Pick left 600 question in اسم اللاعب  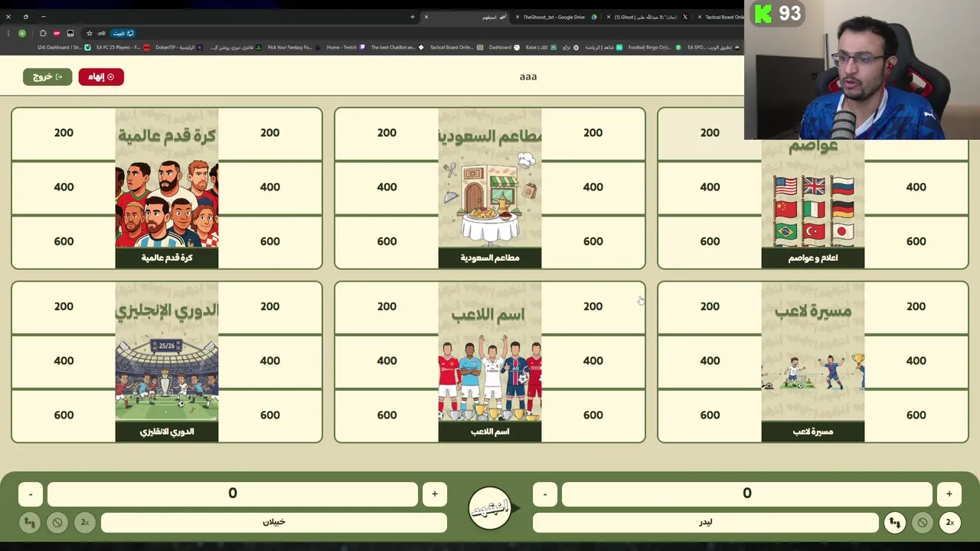[x=387, y=416]
